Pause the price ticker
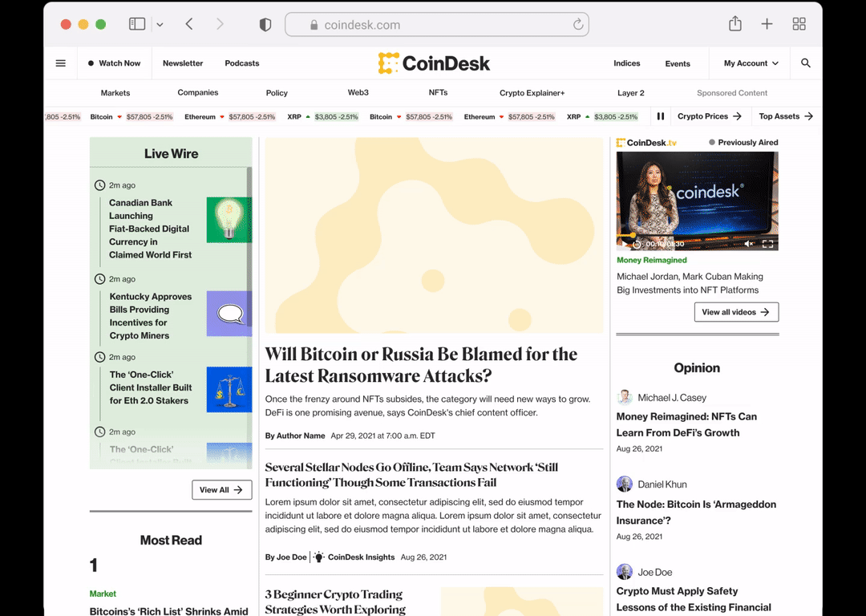The width and height of the screenshot is (866, 616). pyautogui.click(x=661, y=116)
